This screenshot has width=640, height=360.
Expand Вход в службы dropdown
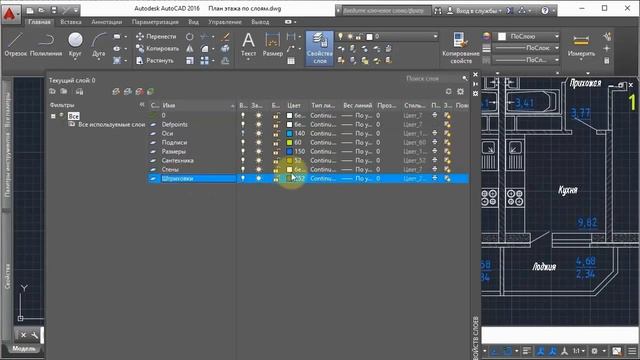pyautogui.click(x=500, y=11)
